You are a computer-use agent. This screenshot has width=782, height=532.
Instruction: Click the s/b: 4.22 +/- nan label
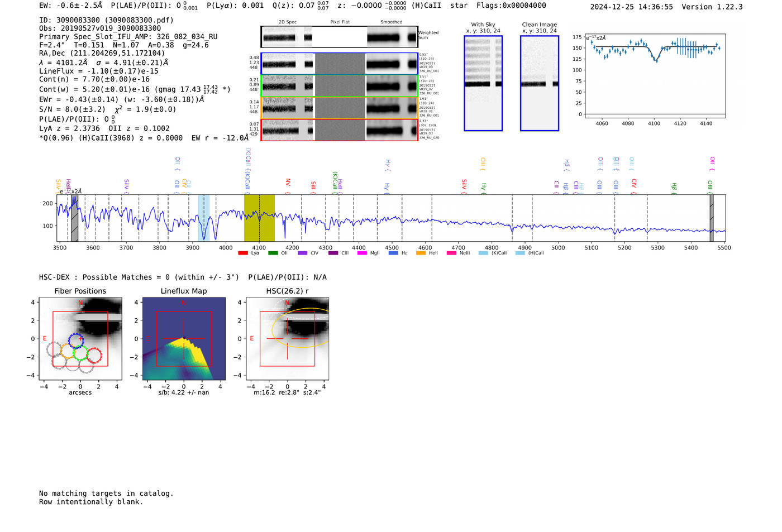184,392
